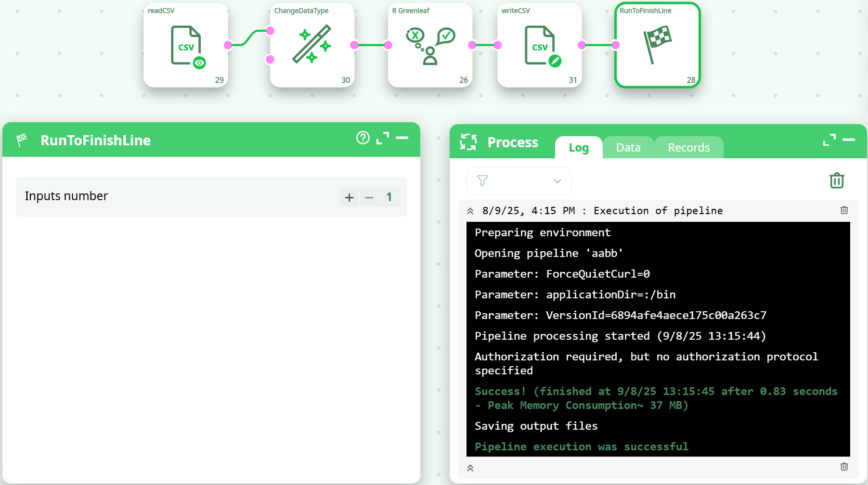Click the Inputs number value field
868x485 pixels.
pos(389,197)
